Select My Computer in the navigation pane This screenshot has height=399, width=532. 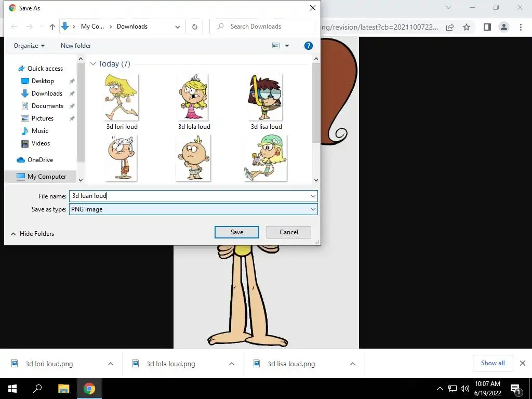[41, 177]
